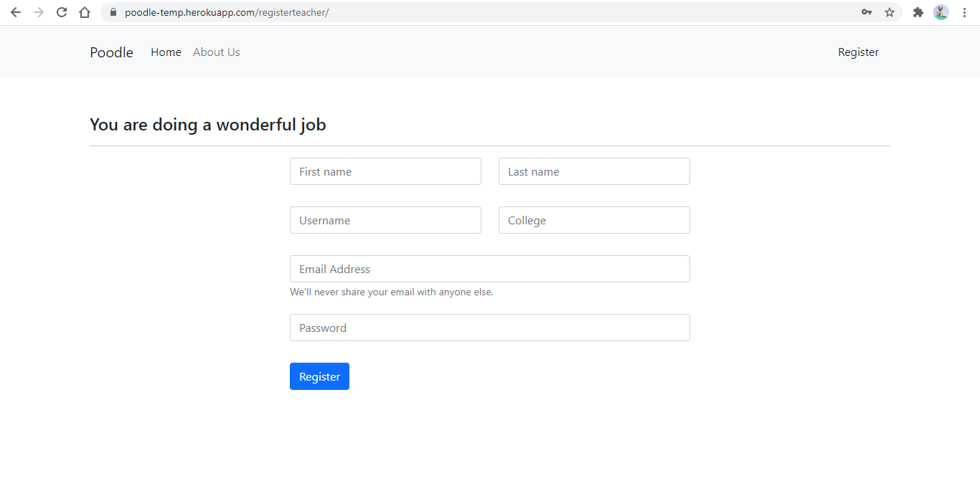This screenshot has height=496, width=980.
Task: Click the browser forward arrow
Action: click(39, 12)
